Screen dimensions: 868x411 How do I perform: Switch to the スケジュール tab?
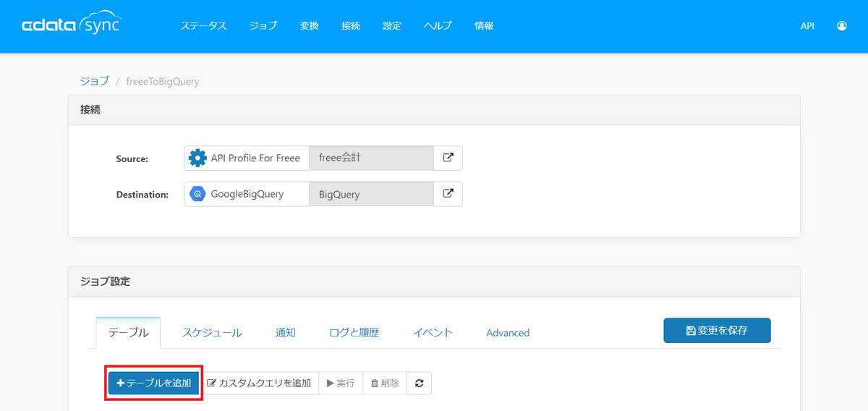(x=212, y=333)
